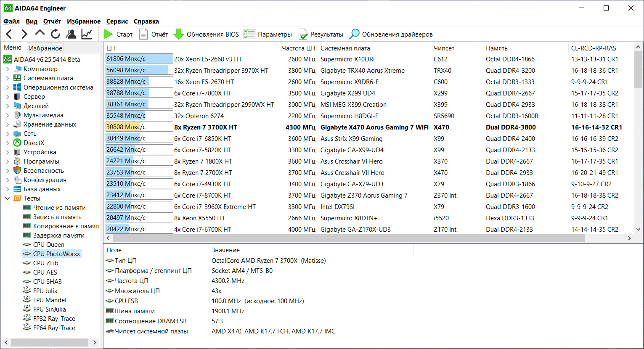Screen dimensions: 644x349
Task: Sort by the Чипсет column header
Action: click(x=457, y=48)
